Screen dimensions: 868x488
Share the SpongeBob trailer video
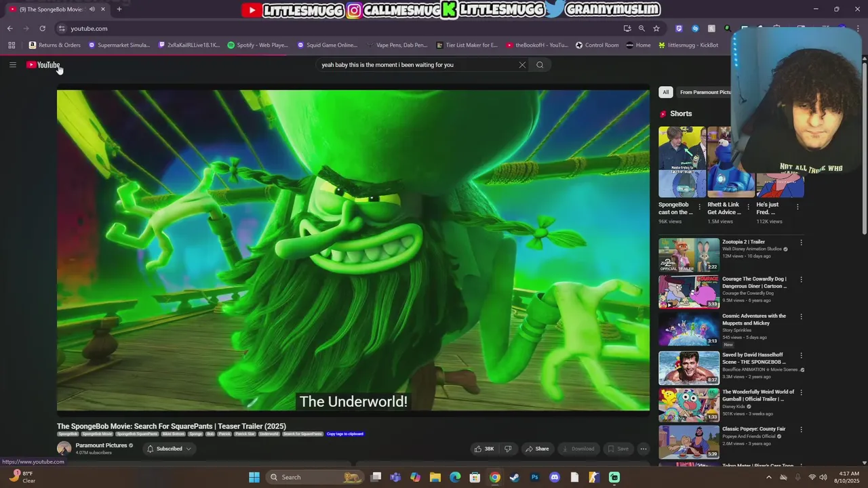pos(537,449)
